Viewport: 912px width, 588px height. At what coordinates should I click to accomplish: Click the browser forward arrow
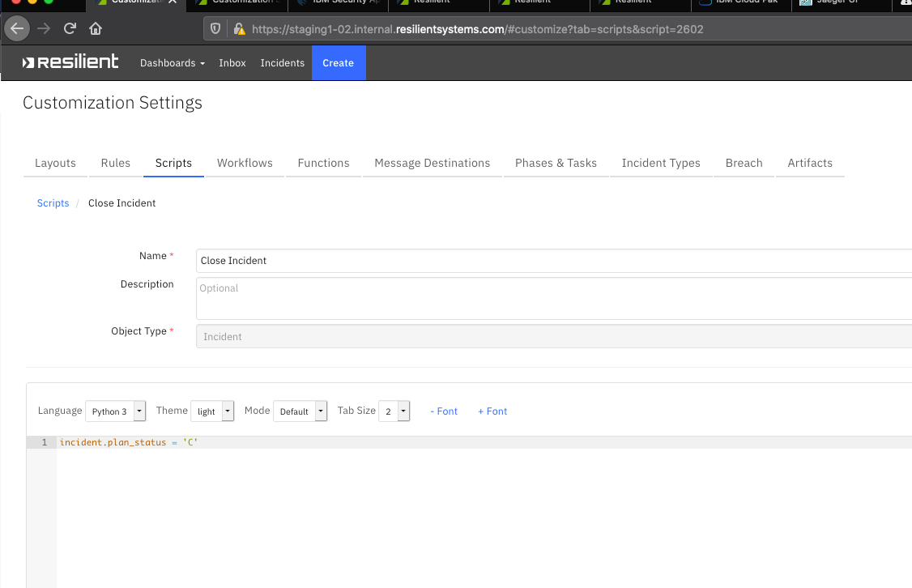(x=44, y=28)
